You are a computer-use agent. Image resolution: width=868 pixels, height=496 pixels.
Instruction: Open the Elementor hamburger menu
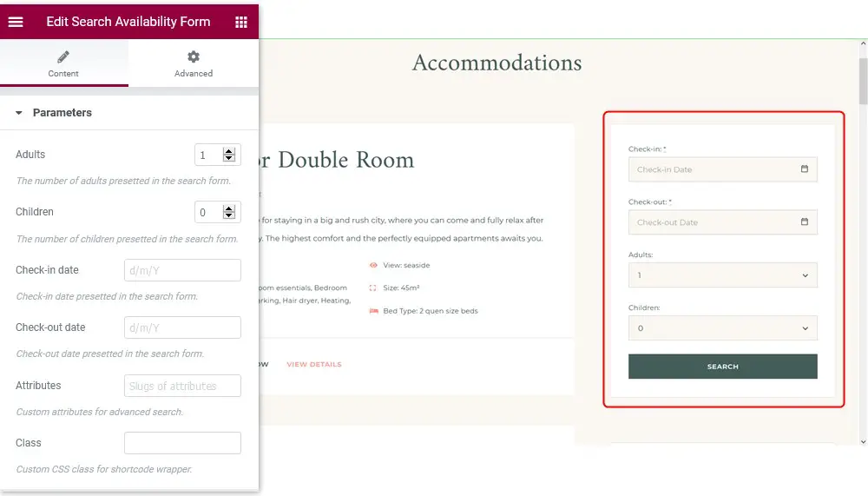16,22
